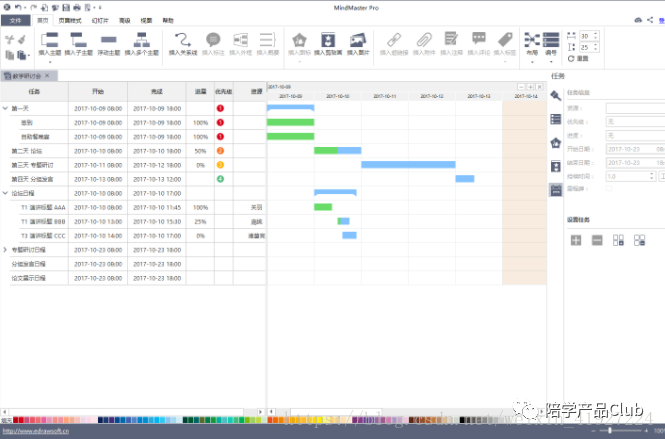
Task: Click the Reset (重置) button
Action: click(578, 59)
